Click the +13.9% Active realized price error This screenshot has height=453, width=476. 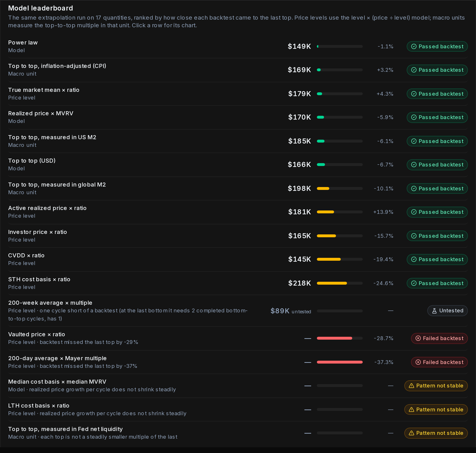pyautogui.click(x=383, y=212)
